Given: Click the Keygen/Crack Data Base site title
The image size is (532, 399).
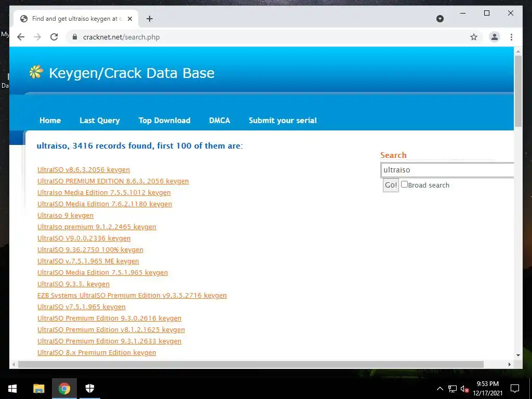Looking at the screenshot, I should pyautogui.click(x=131, y=73).
